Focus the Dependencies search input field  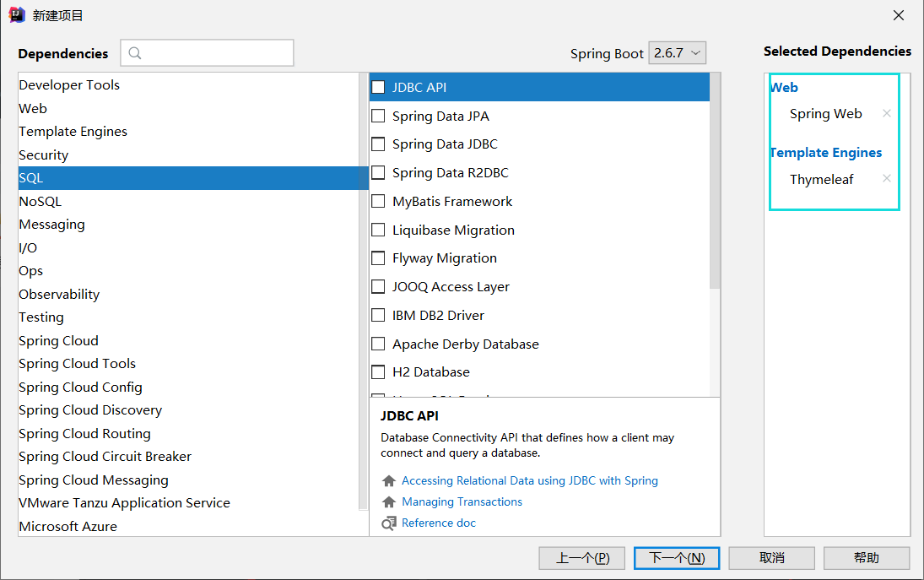point(215,53)
